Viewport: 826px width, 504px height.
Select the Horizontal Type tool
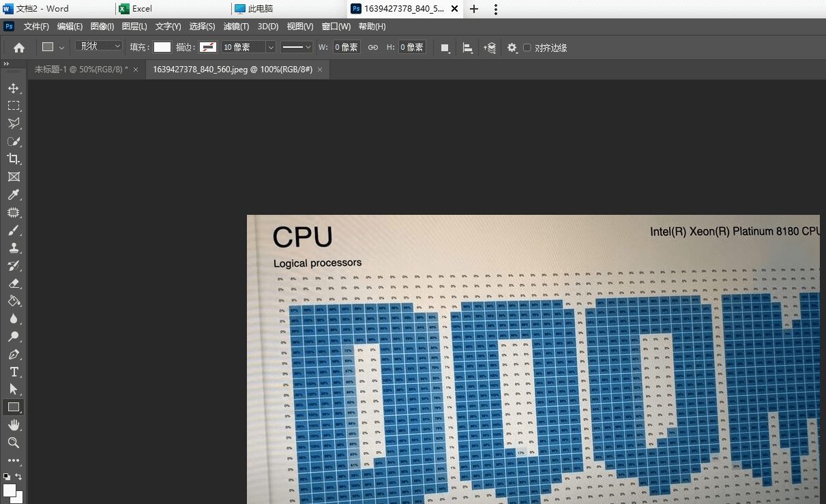pyautogui.click(x=13, y=372)
